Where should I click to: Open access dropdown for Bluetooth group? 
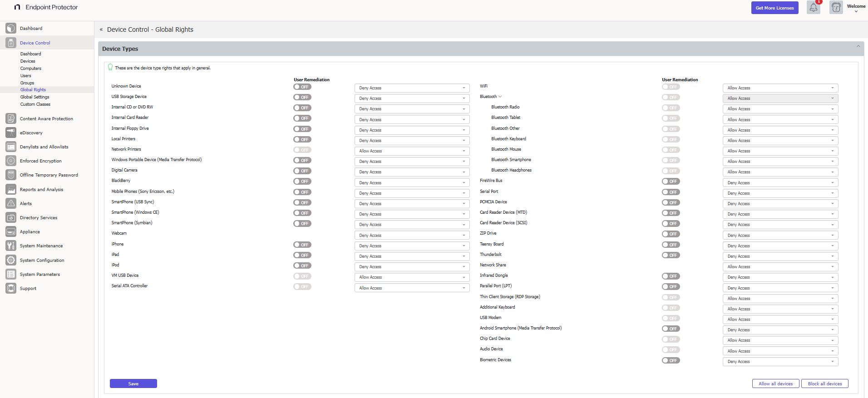coord(780,98)
